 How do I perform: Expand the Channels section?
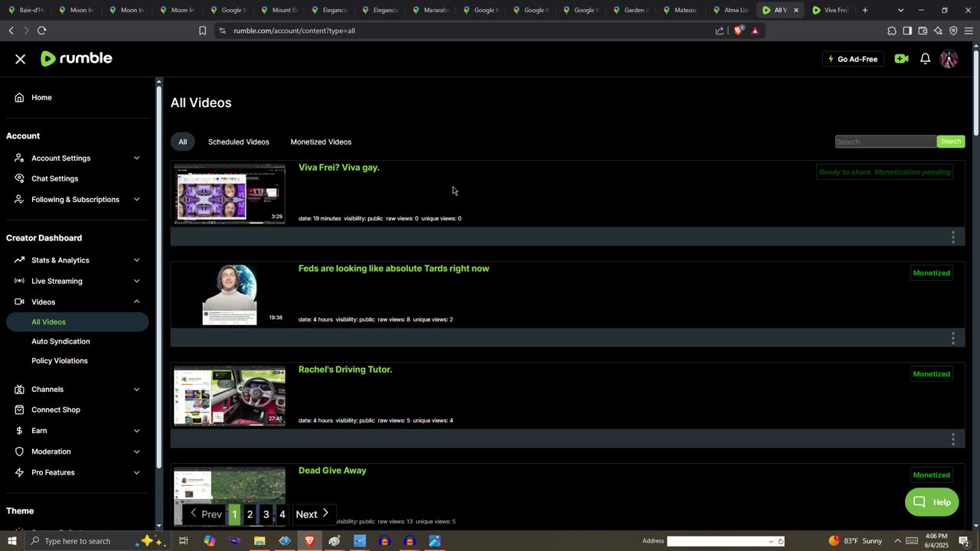(136, 389)
